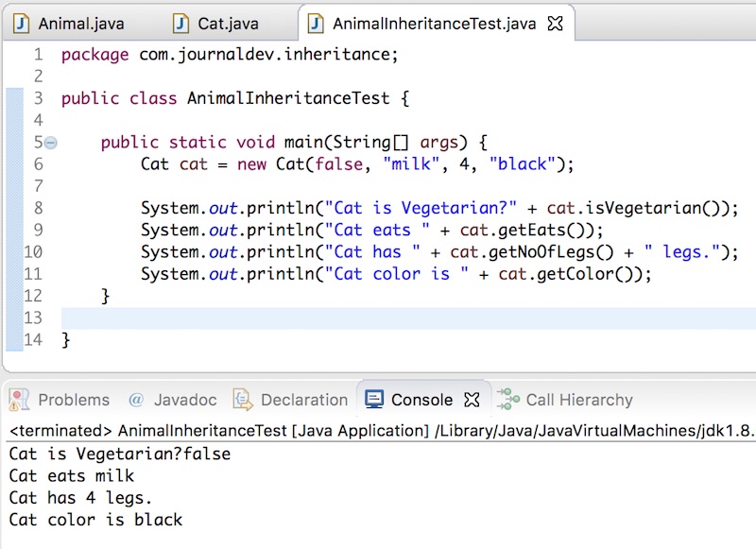Click the Declaration view icon
This screenshot has height=549, width=756.
tap(241, 400)
